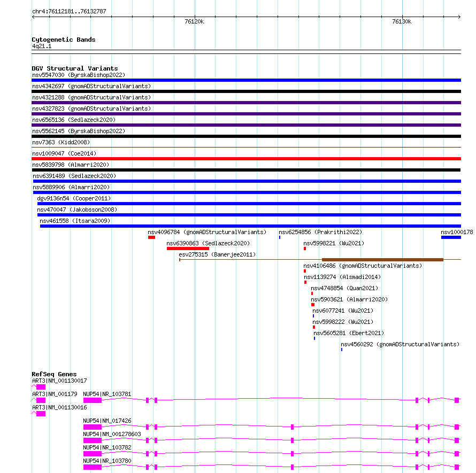Viewport: 476px width, 473px height.
Task: Open the NUP54|NR_103782 transcript label
Action: 107,447
